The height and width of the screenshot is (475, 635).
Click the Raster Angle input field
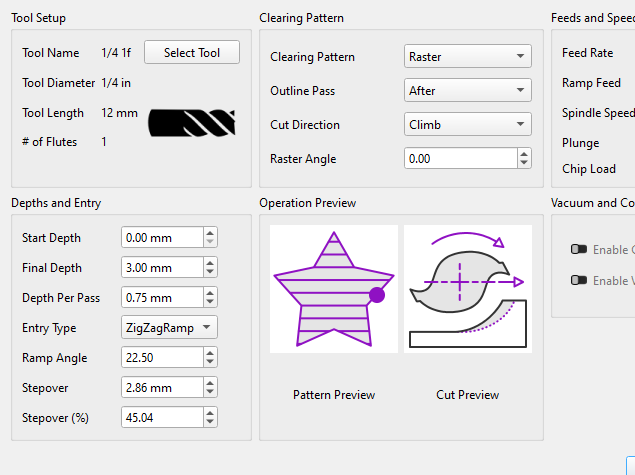pyautogui.click(x=460, y=159)
